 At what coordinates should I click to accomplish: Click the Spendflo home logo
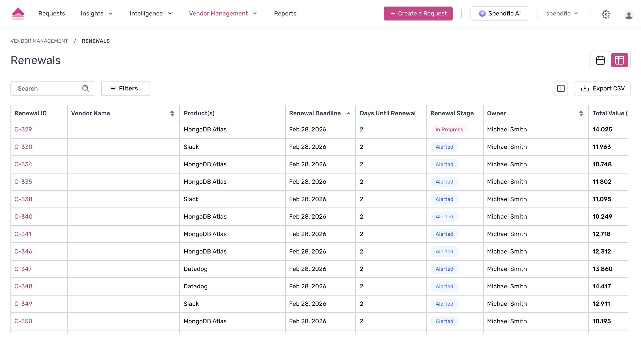point(19,13)
